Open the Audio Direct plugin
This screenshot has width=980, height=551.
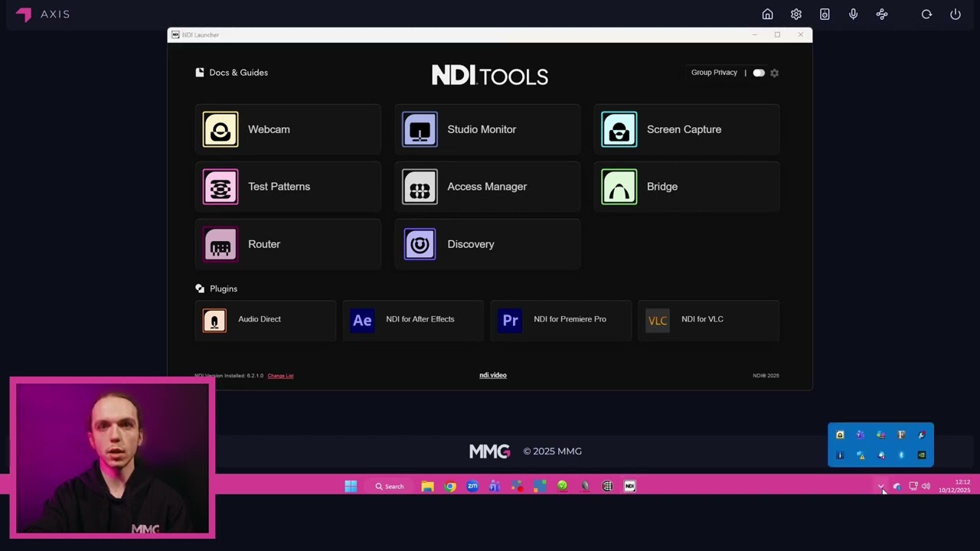(x=265, y=320)
